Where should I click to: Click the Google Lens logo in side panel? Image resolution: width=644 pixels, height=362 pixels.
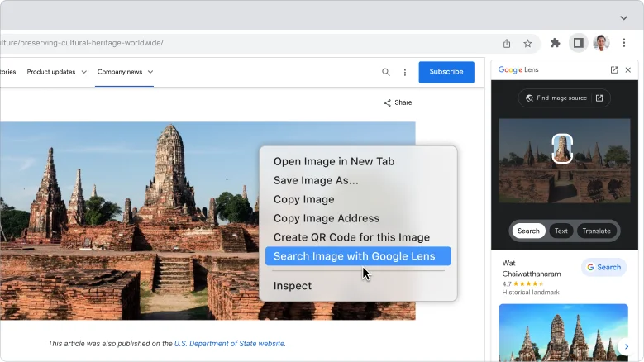click(518, 69)
